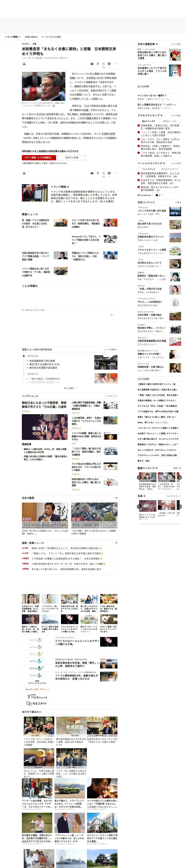Viewport: 186px width, 868px height.
Task: Click the ログインする button
Action: click(x=72, y=157)
